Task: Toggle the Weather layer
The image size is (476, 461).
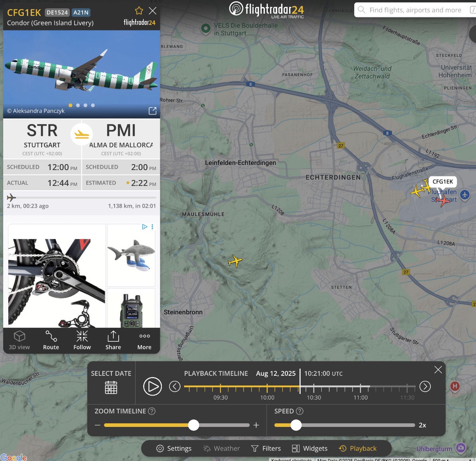Action: point(222,448)
